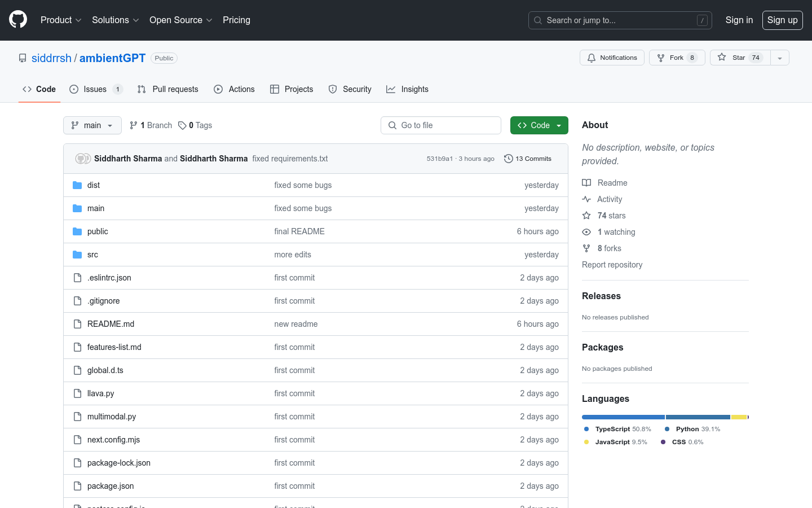
Task: Click the GitHub logo icon
Action: [x=18, y=20]
